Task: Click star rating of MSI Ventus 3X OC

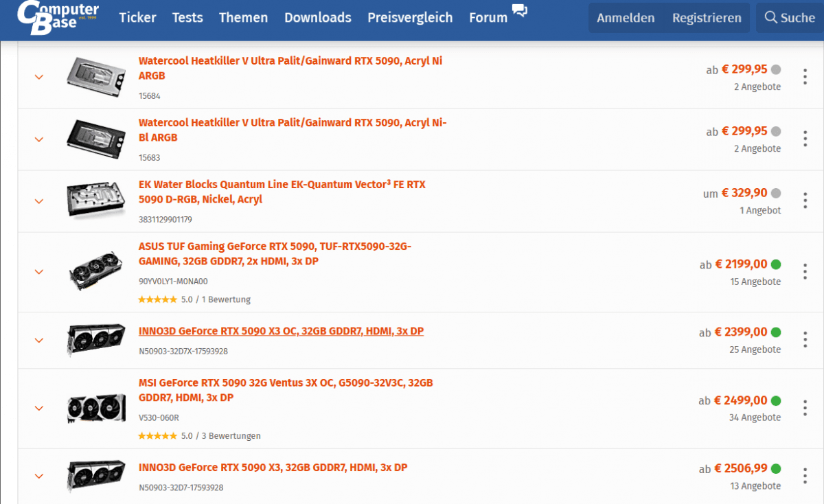Action: [x=157, y=436]
